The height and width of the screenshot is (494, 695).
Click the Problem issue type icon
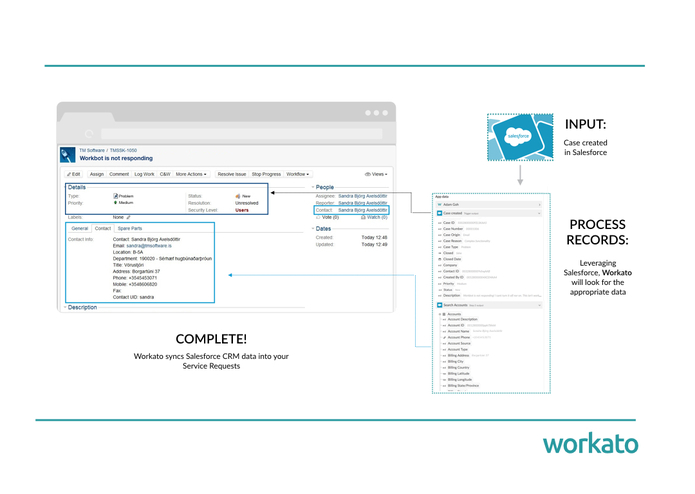pos(115,196)
